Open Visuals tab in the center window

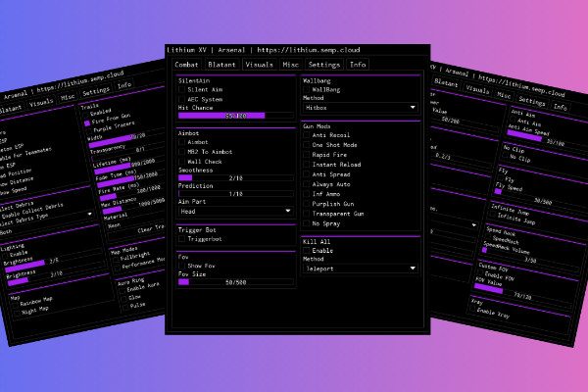[259, 65]
